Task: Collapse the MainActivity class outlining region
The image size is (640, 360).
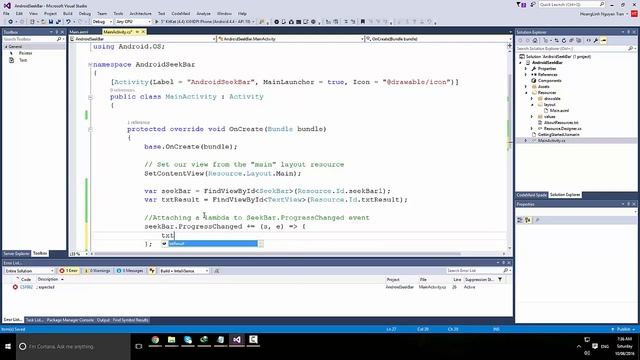Action: (90, 97)
